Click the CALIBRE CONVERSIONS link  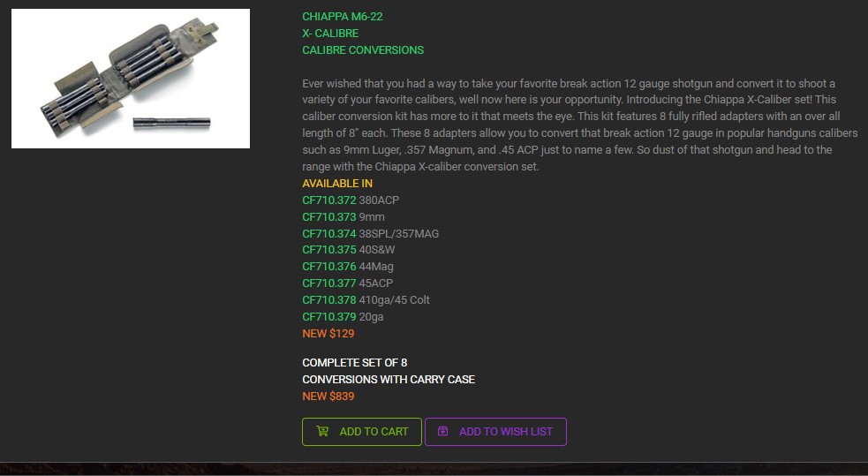(363, 49)
